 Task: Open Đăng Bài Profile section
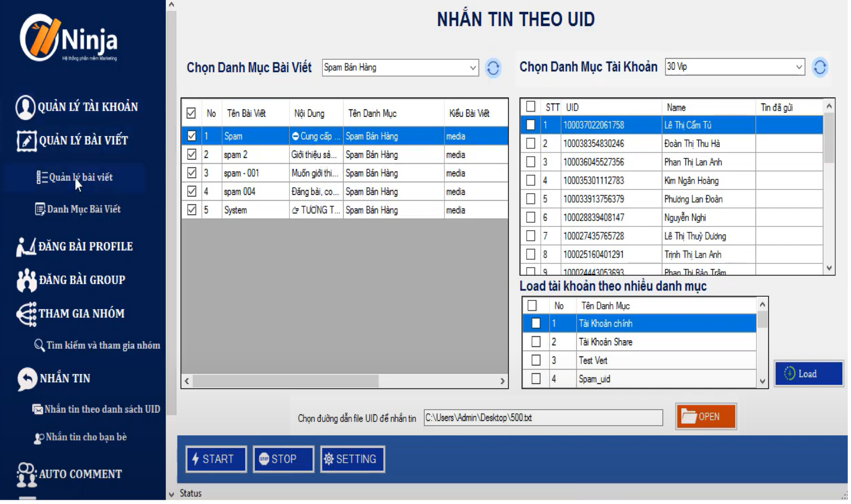pyautogui.click(x=86, y=247)
